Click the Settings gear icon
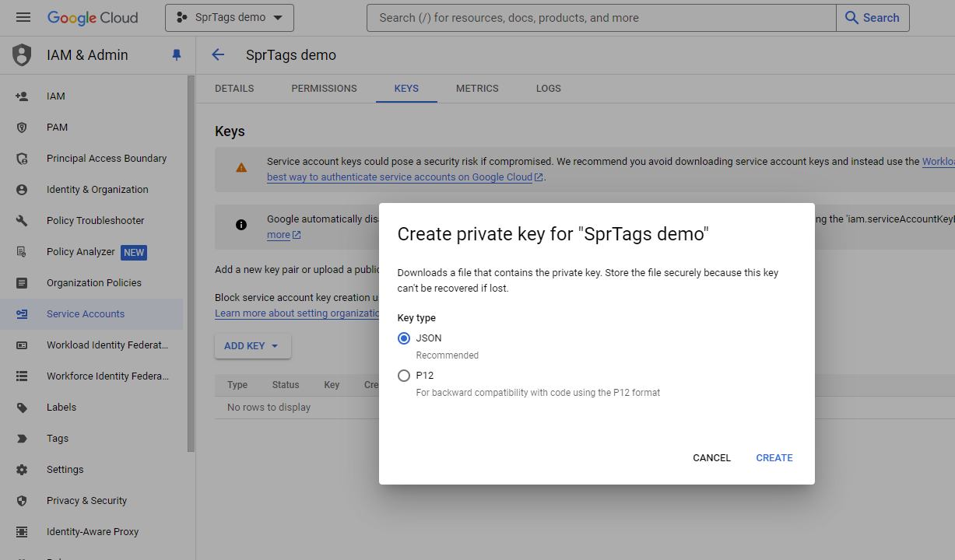Screen dimensions: 955x560 click(x=23, y=469)
